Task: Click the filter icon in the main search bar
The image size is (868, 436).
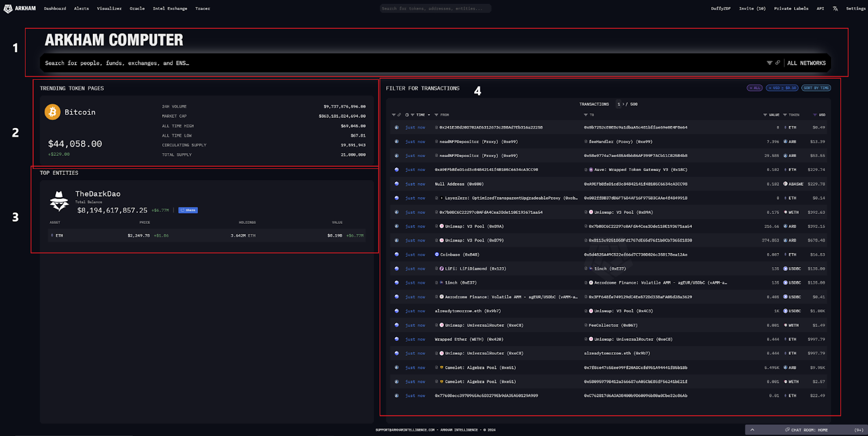Action: [x=769, y=63]
